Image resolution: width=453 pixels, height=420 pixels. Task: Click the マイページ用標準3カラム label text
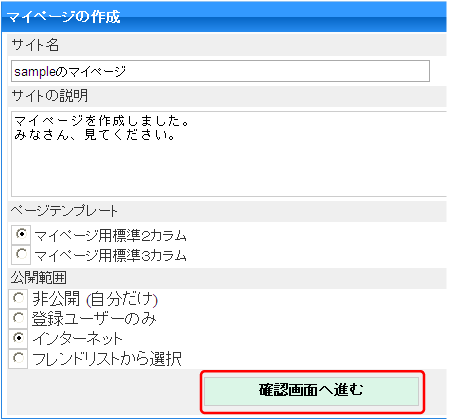click(110, 256)
